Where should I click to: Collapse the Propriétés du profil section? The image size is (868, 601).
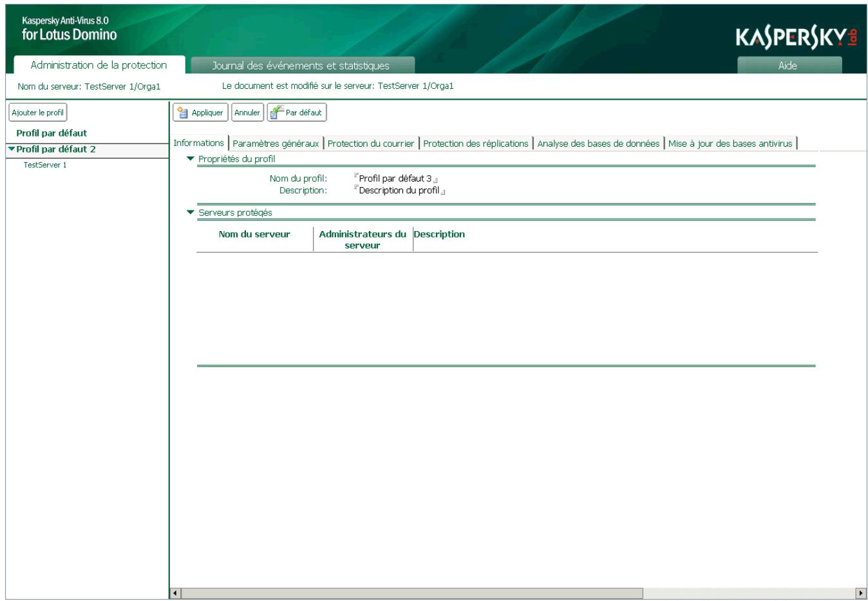coord(190,158)
